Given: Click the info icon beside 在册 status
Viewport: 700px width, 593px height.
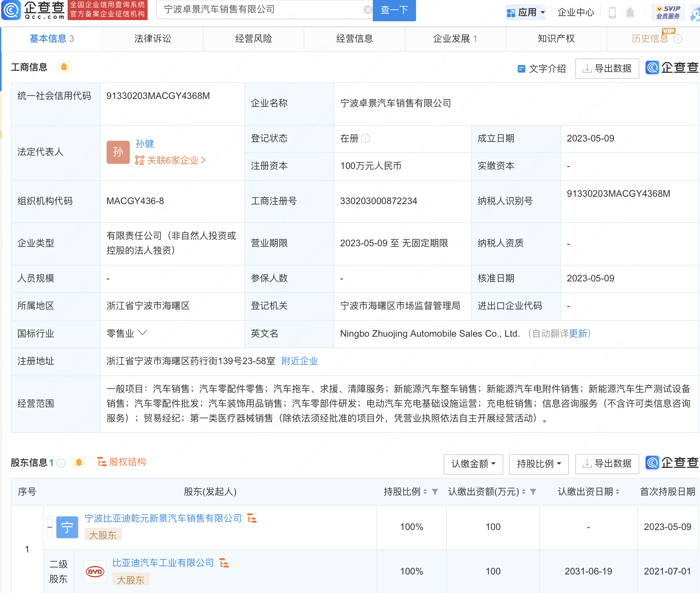Looking at the screenshot, I should (x=365, y=138).
